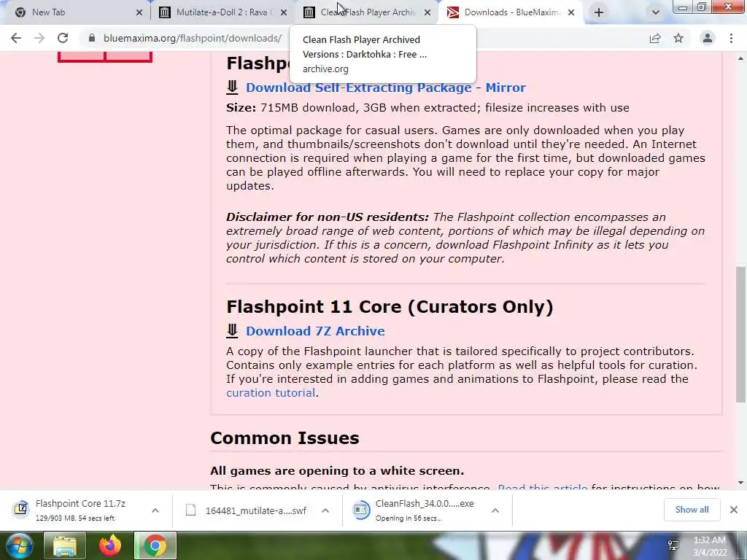Click 'All games are opening to a white screen.'
Viewport: 747px width, 560px height.
click(x=337, y=471)
